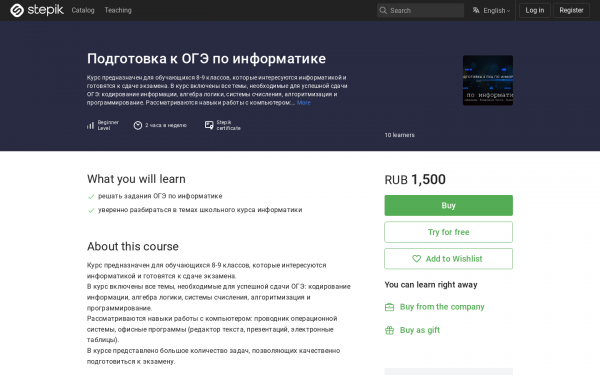Click the search magnifier icon
The image size is (600, 375).
(383, 10)
